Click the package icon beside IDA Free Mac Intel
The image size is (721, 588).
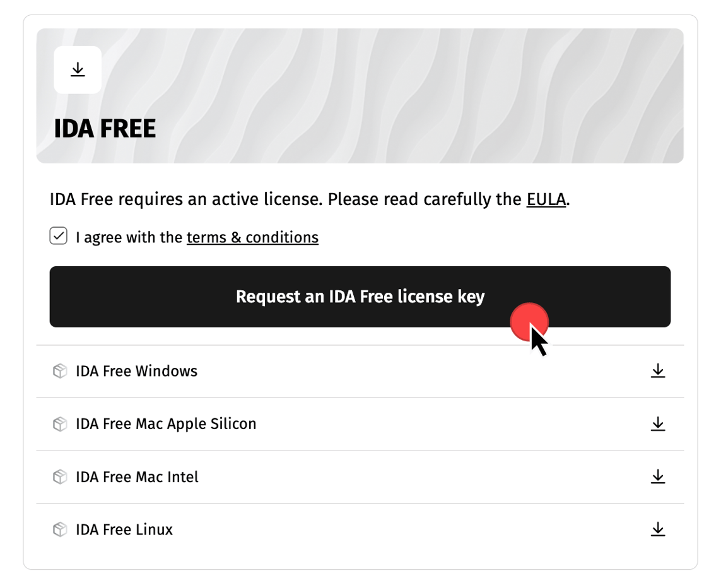59,477
